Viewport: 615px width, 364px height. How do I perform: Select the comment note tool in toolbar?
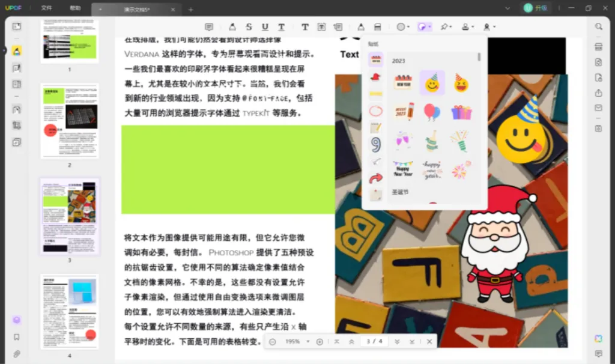coord(209,26)
